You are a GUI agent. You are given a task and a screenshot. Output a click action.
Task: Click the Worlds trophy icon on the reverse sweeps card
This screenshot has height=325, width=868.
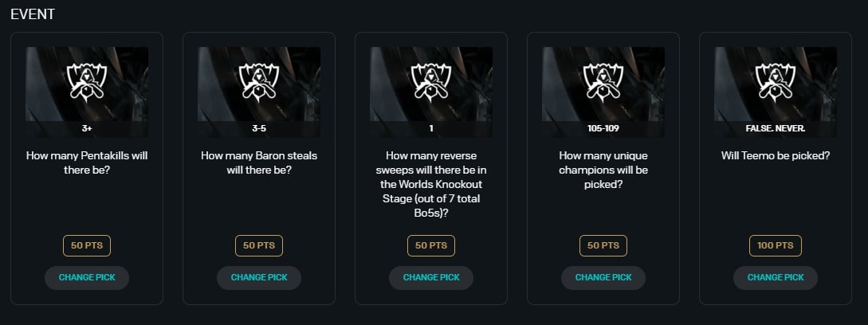[x=431, y=80]
